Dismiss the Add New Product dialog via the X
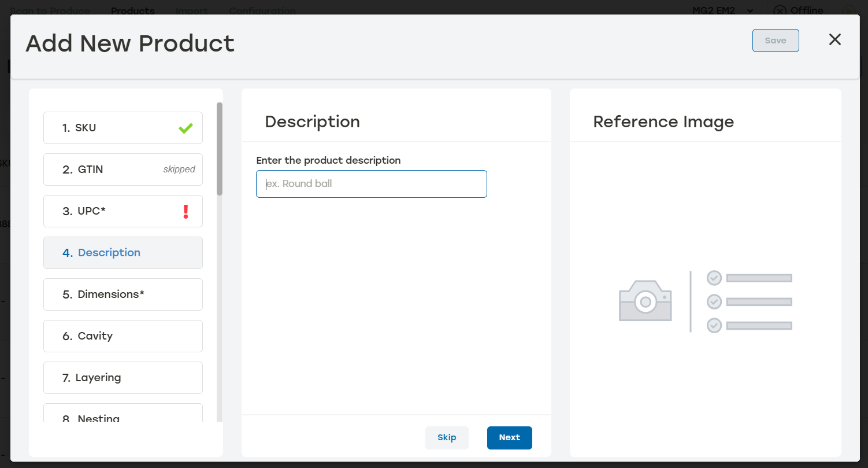Screen dimensions: 868x468 point(834,39)
